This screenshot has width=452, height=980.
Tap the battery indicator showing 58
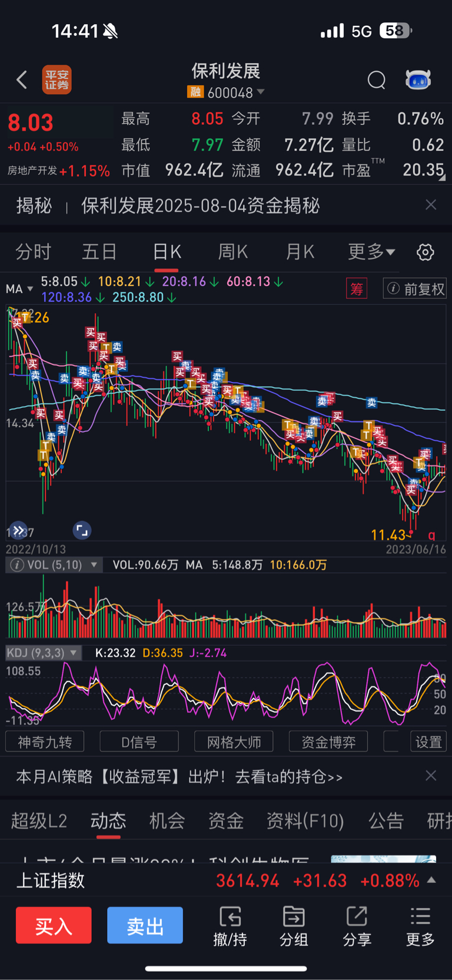point(395,31)
